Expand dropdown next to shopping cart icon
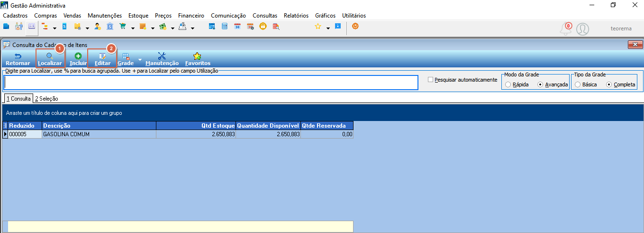 (x=132, y=28)
